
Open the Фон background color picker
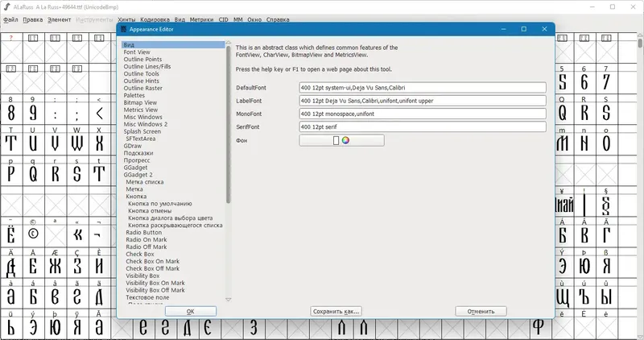point(341,140)
